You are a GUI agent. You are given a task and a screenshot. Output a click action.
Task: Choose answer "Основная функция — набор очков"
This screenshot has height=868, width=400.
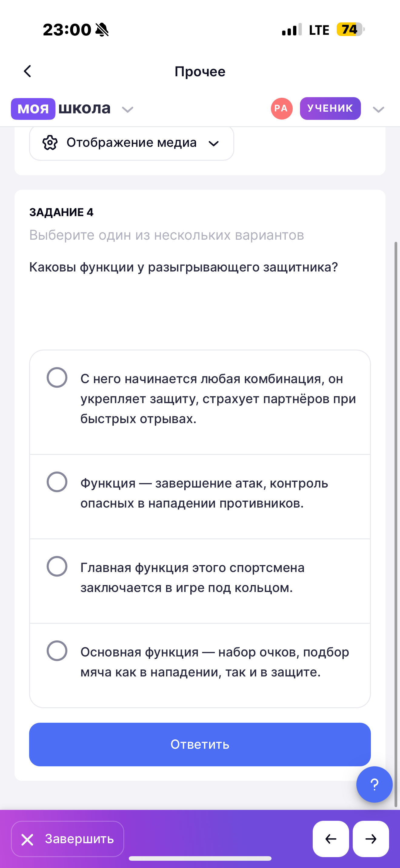coord(57,651)
